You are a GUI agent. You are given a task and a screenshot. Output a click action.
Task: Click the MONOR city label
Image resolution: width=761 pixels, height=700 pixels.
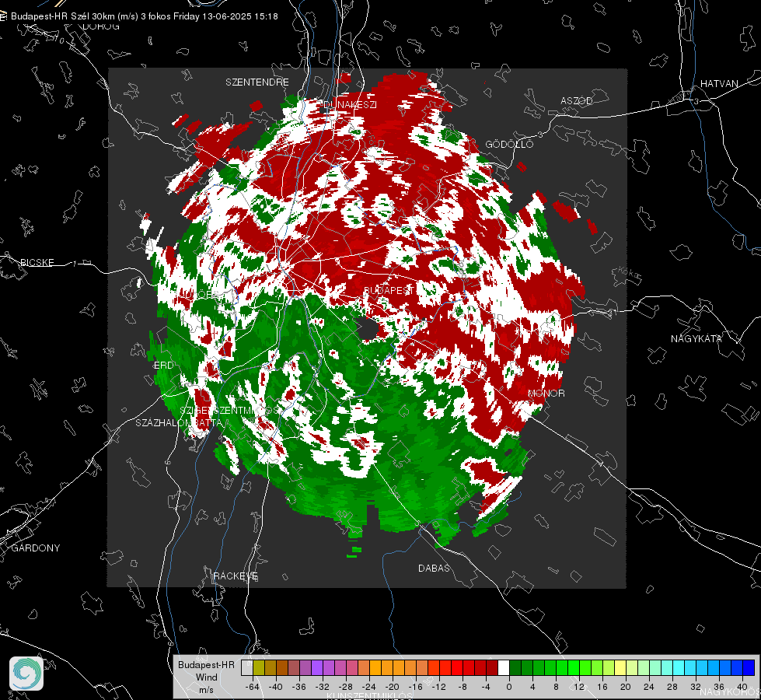[546, 393]
